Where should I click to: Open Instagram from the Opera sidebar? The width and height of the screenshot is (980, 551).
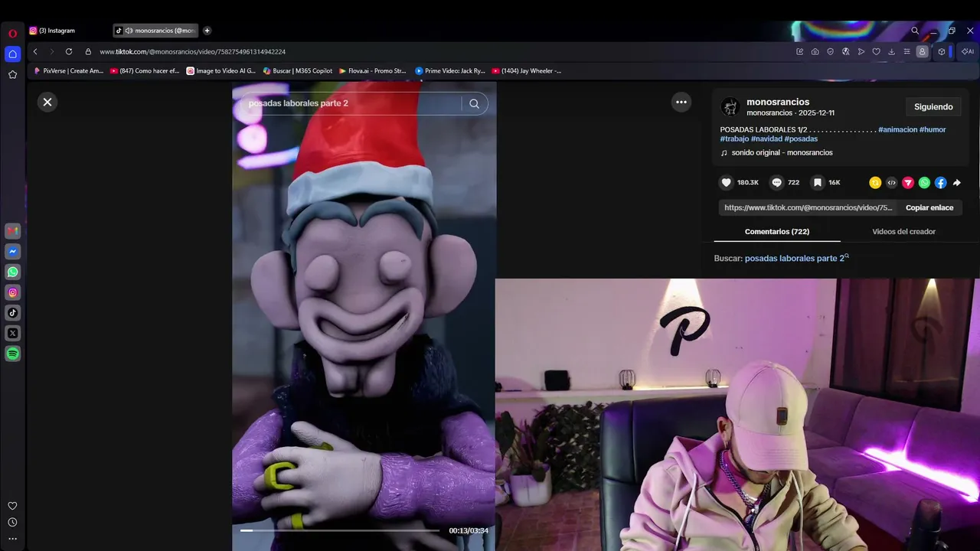13,292
